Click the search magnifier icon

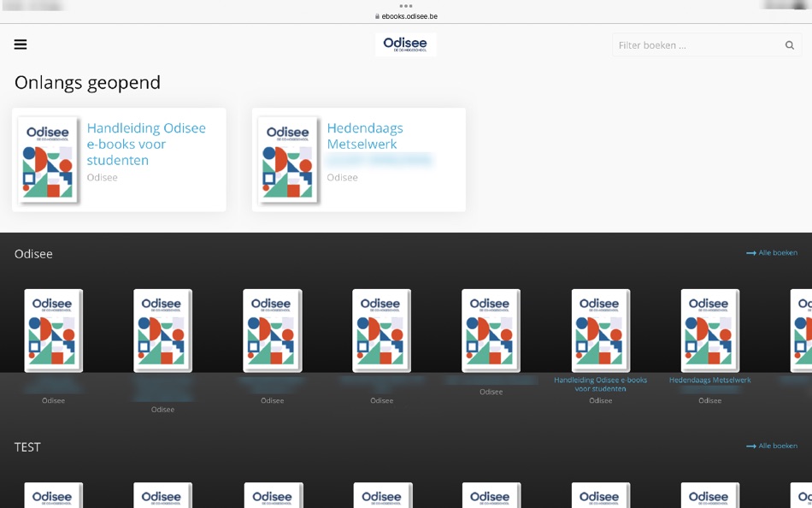(x=789, y=45)
